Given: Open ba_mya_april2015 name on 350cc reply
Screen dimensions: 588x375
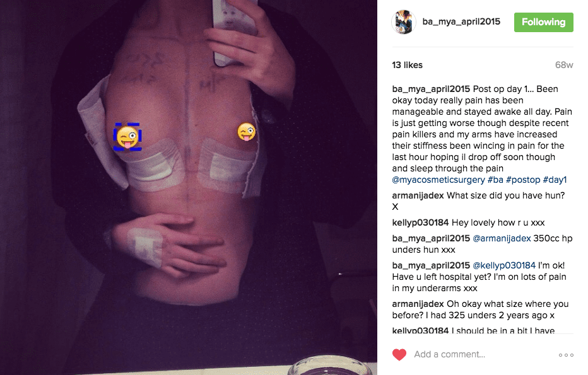Looking at the screenshot, I should point(431,238).
